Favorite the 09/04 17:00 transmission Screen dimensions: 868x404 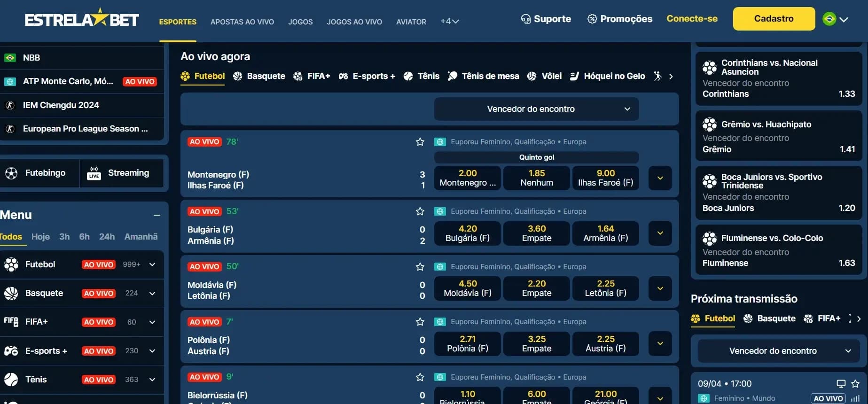tap(855, 384)
